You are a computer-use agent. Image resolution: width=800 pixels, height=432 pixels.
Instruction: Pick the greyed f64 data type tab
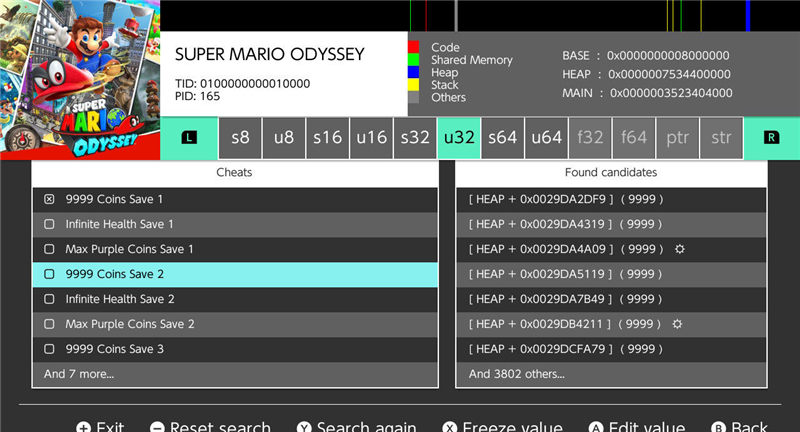[634, 138]
